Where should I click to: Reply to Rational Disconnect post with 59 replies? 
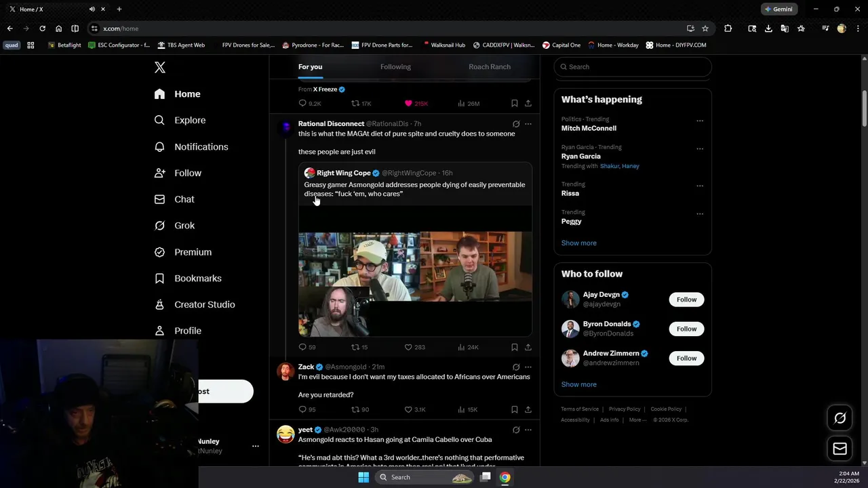click(307, 347)
